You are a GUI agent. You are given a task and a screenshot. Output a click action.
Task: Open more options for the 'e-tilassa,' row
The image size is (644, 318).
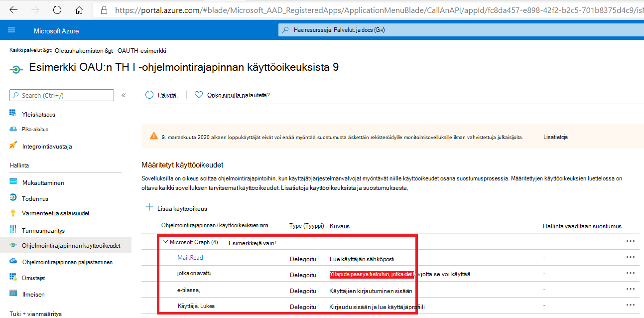coord(630,289)
